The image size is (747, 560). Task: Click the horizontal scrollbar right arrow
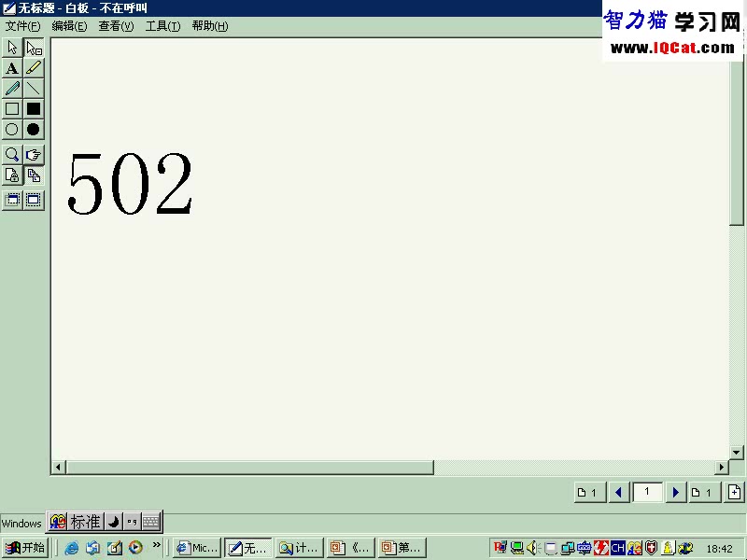click(x=721, y=468)
